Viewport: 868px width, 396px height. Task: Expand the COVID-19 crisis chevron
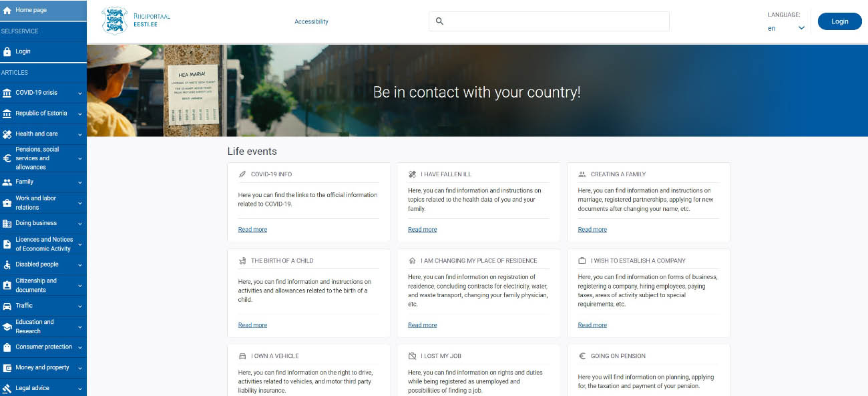pyautogui.click(x=80, y=93)
